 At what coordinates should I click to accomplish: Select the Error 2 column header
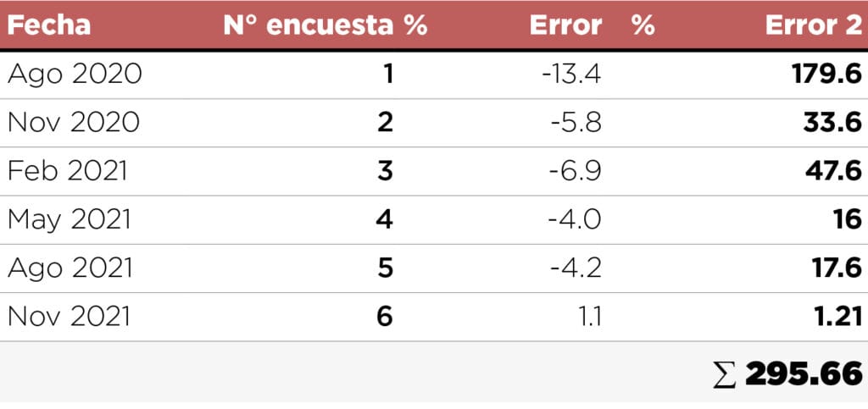pyautogui.click(x=813, y=25)
